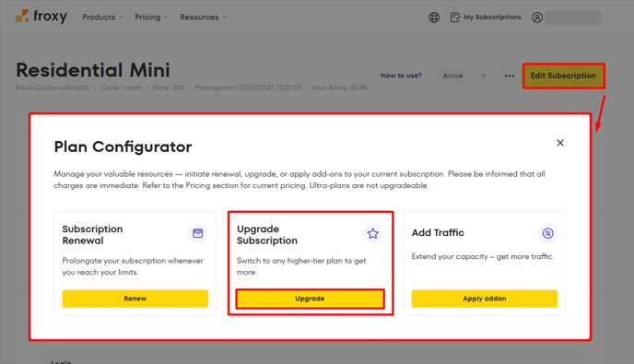Screen dimensions: 634x364
Task: Click the blurred username field
Action: tap(573, 18)
